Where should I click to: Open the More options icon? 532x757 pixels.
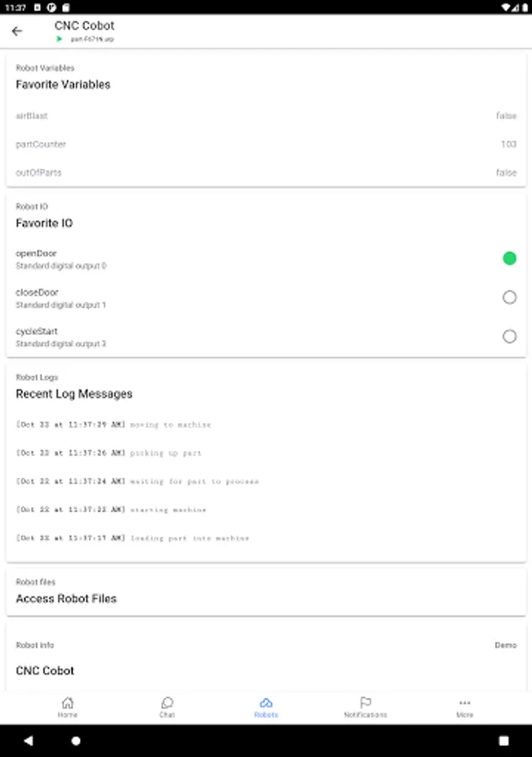[x=465, y=703]
